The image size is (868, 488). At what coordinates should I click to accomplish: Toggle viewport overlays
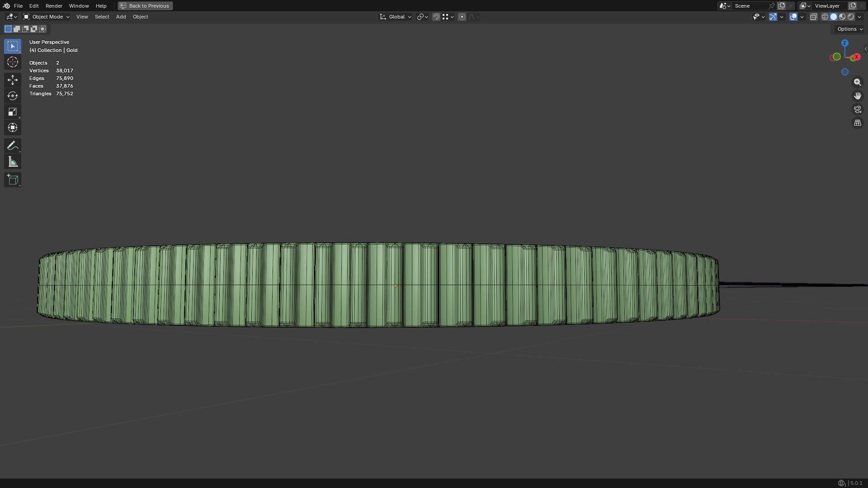[793, 17]
